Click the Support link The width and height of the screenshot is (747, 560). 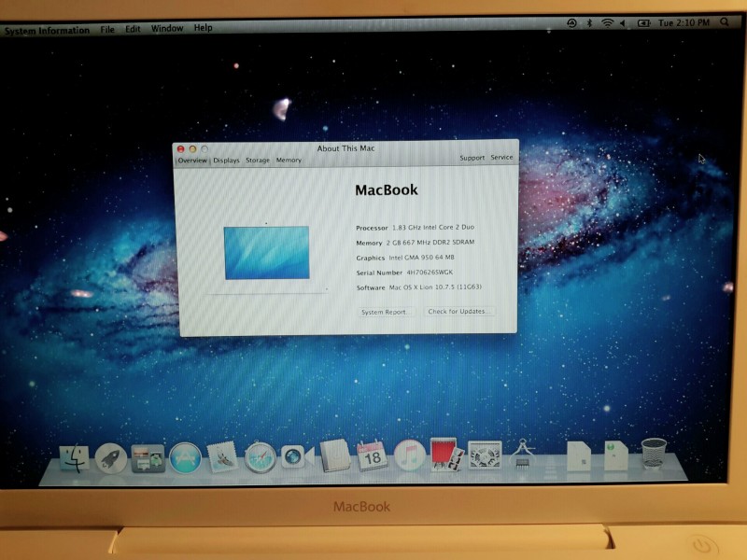pos(472,158)
